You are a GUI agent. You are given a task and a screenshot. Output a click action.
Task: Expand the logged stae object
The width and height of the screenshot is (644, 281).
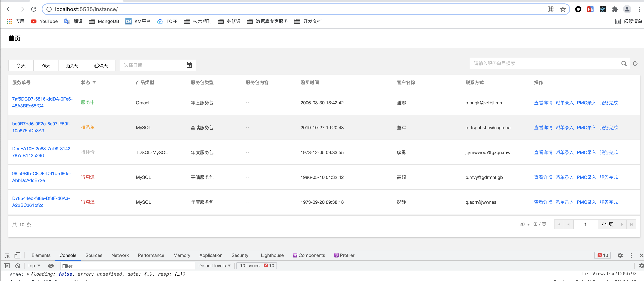28,274
